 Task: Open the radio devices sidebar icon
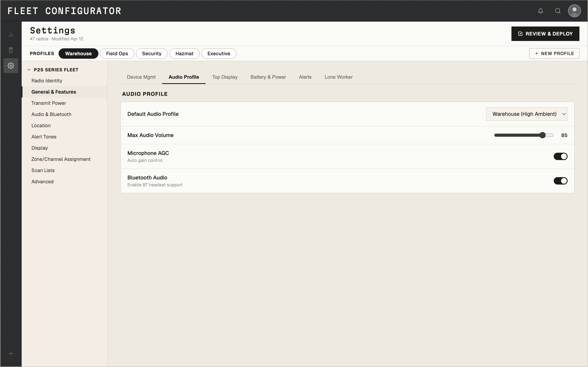[x=11, y=50]
